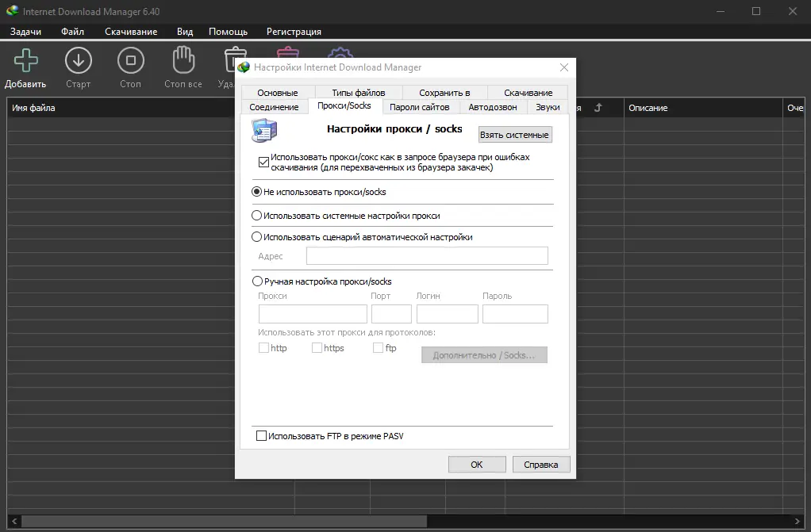Click the scrollbar right arrow
The image size is (811, 532).
797,521
